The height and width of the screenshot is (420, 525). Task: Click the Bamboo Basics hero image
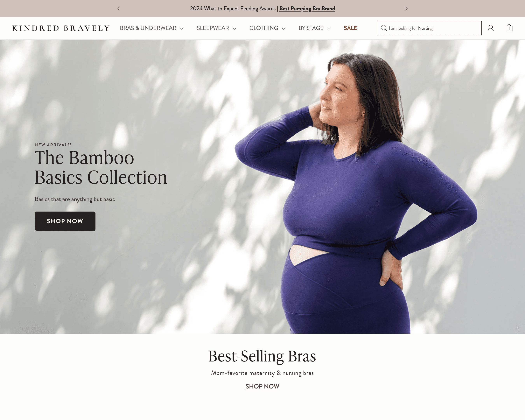tap(262, 186)
